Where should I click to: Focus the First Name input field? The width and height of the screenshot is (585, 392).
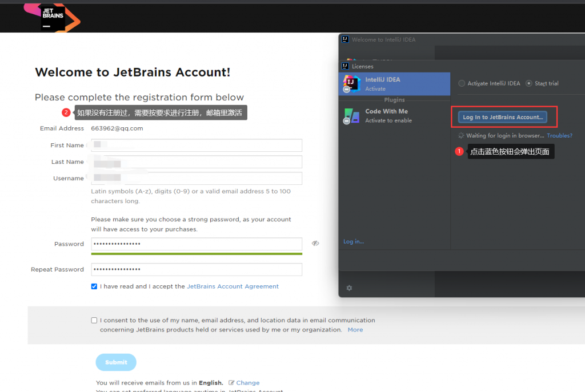[197, 145]
